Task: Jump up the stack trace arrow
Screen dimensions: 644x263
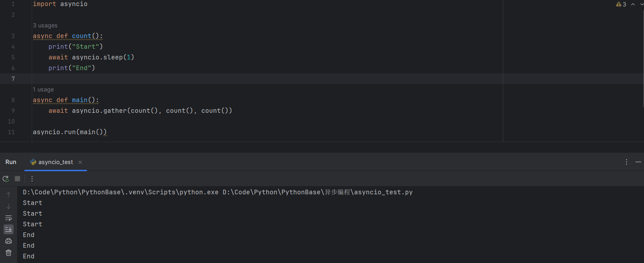Action: (9, 195)
